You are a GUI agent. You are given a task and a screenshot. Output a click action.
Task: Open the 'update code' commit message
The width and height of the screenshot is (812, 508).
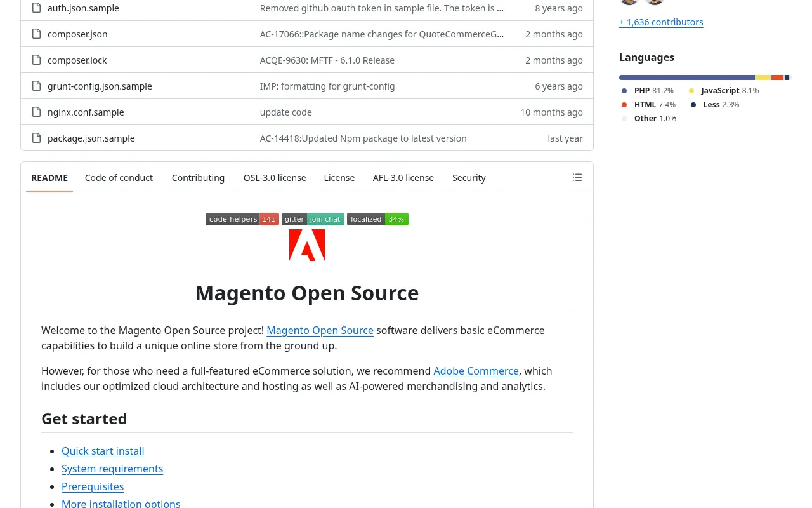[x=286, y=112]
